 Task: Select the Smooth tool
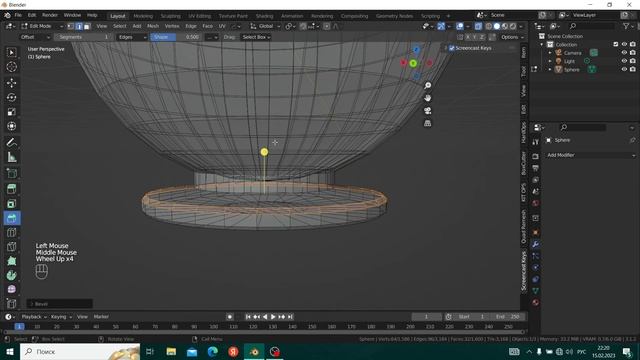click(x=11, y=289)
